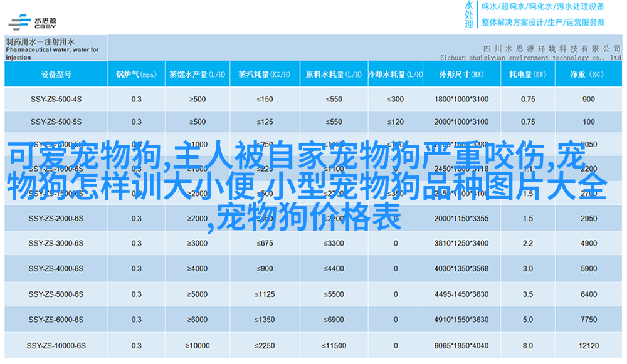The image size is (627, 364).
Task: Click raw water value ≤11500
Action: [334, 346]
